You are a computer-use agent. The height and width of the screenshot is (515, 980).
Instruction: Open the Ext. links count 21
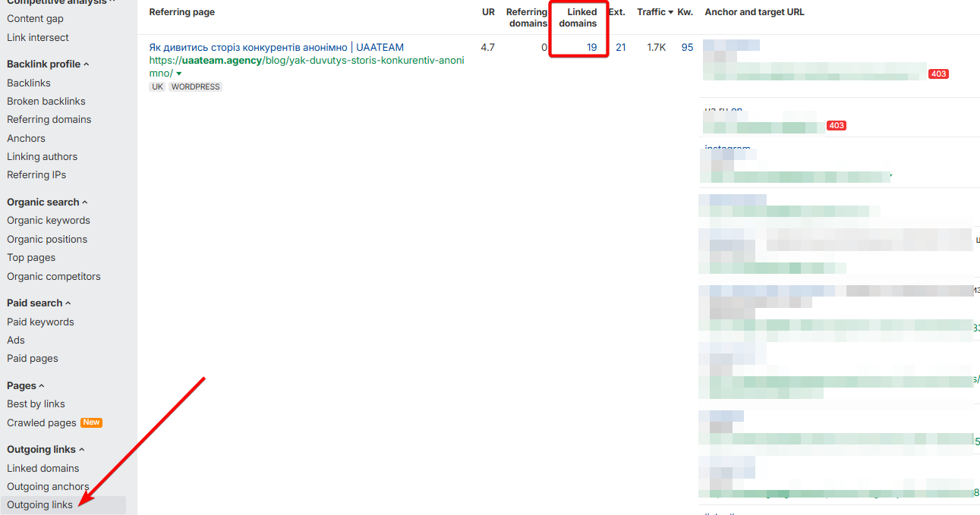(621, 48)
